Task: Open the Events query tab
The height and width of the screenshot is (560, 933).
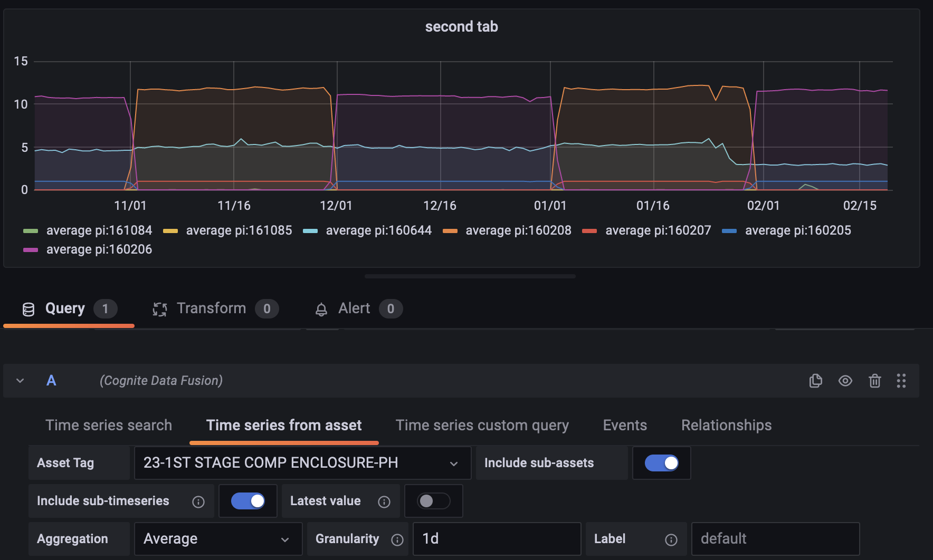Action: click(624, 425)
